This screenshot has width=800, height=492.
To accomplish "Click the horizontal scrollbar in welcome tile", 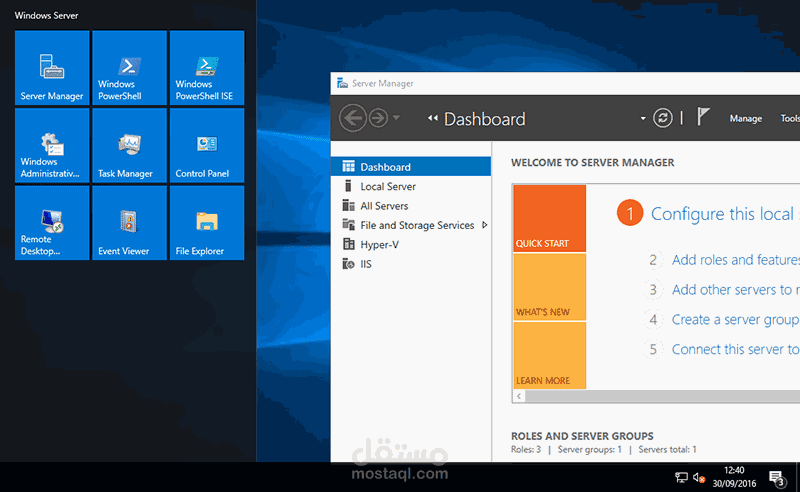I will pos(662,396).
